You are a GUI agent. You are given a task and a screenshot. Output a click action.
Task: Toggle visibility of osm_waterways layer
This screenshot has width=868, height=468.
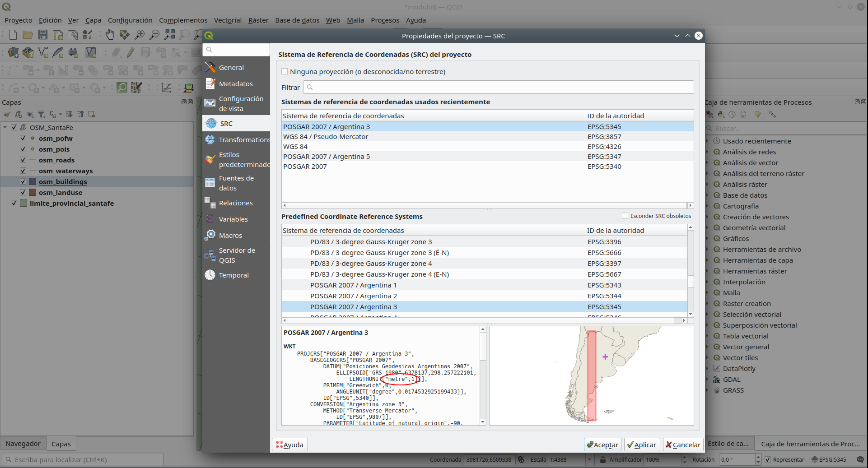23,171
